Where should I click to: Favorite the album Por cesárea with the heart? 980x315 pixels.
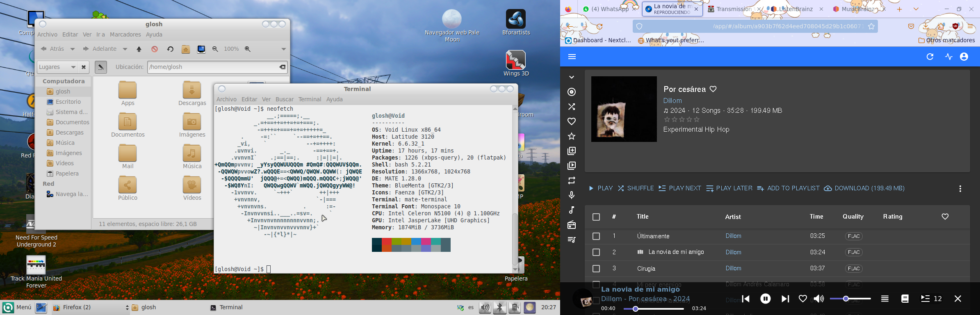tap(713, 89)
